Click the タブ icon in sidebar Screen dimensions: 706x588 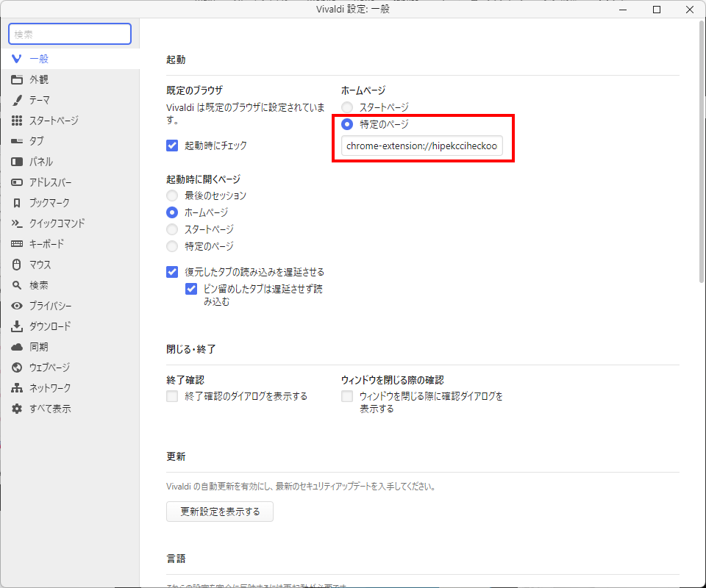click(17, 141)
